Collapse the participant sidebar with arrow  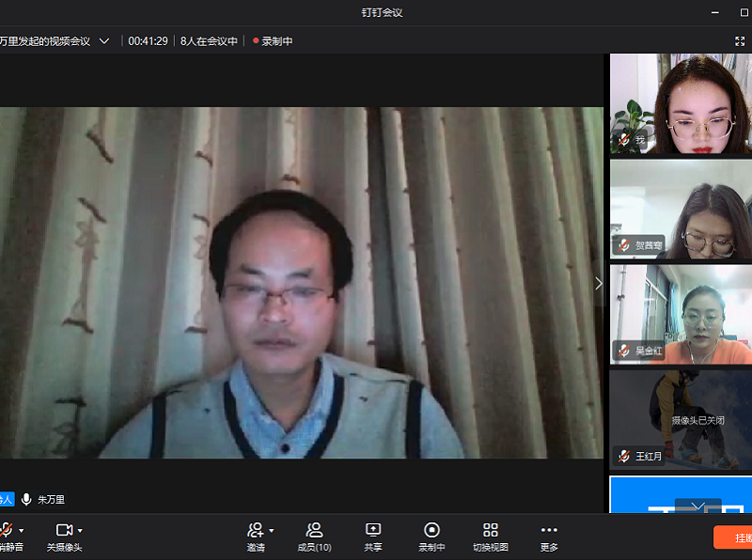(599, 283)
